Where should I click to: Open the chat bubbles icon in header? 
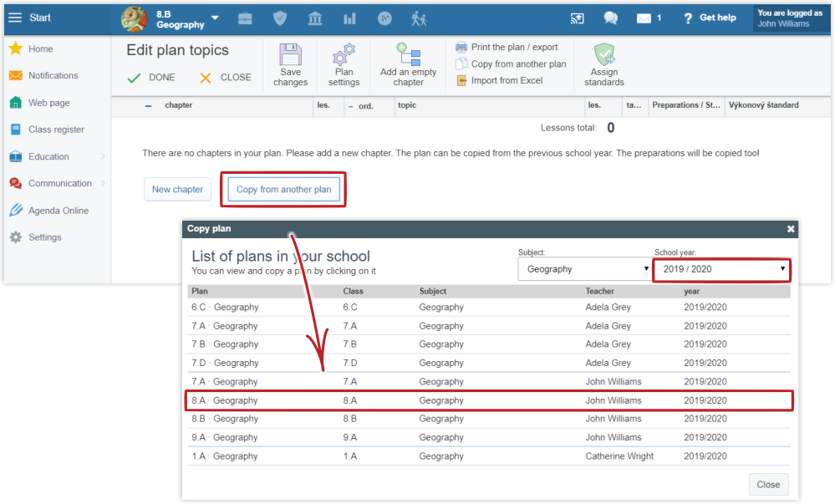(x=611, y=18)
